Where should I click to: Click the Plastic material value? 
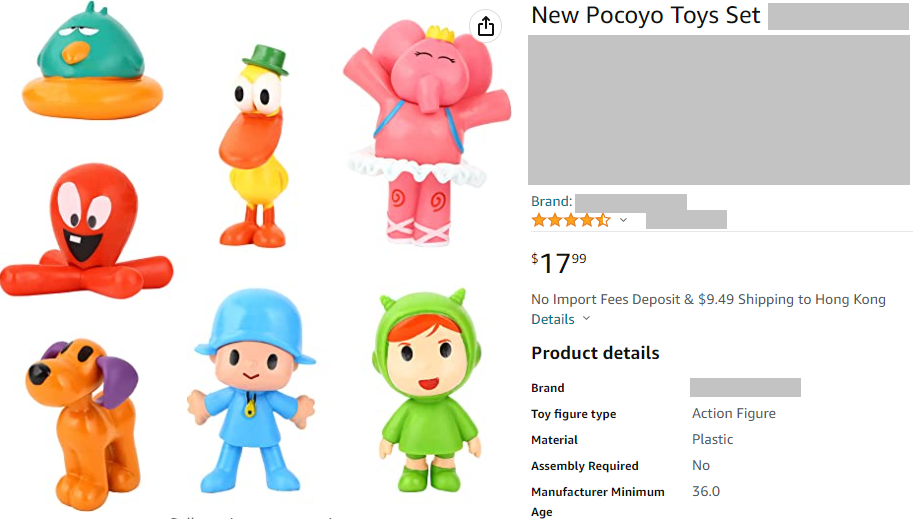point(712,439)
